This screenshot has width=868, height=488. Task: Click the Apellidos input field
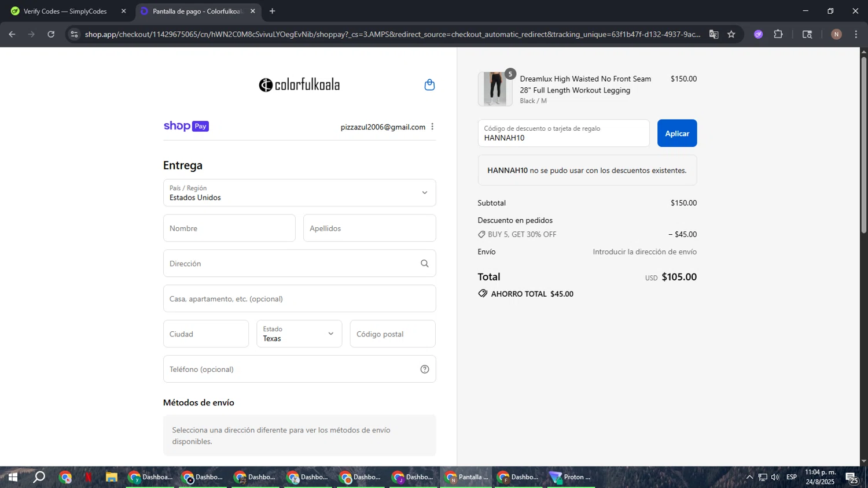point(369,228)
